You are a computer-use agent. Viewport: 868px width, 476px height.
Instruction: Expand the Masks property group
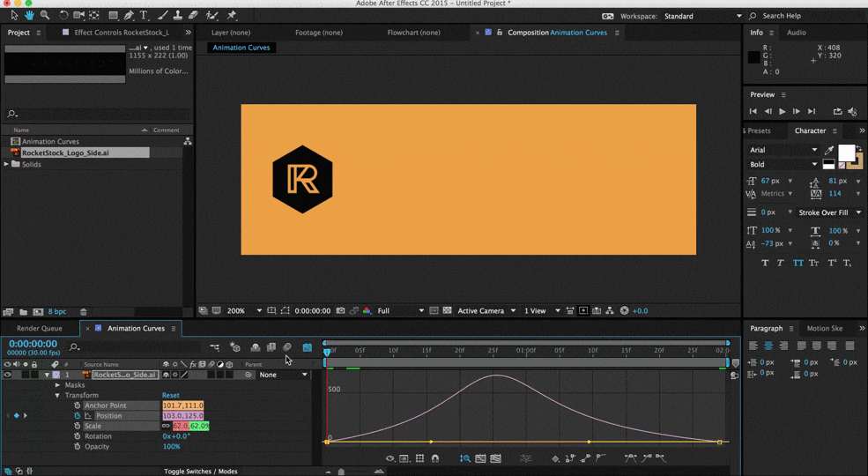(x=57, y=385)
